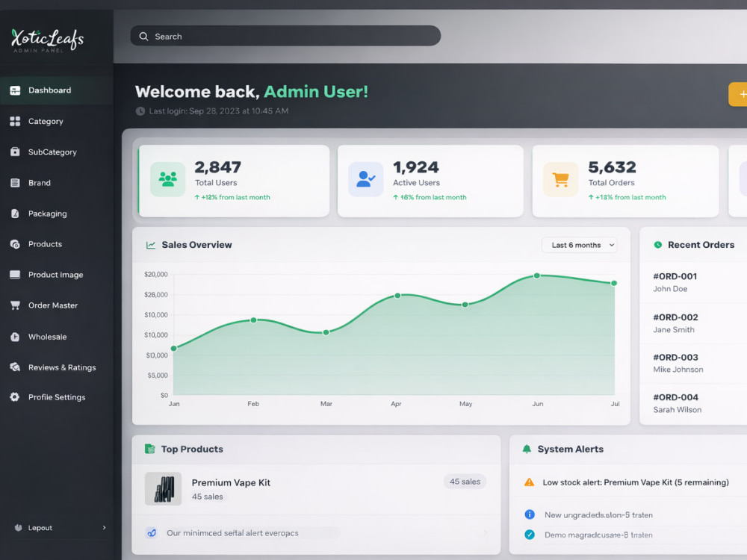
Task: Click the Apr data point on chart
Action: coord(397,296)
